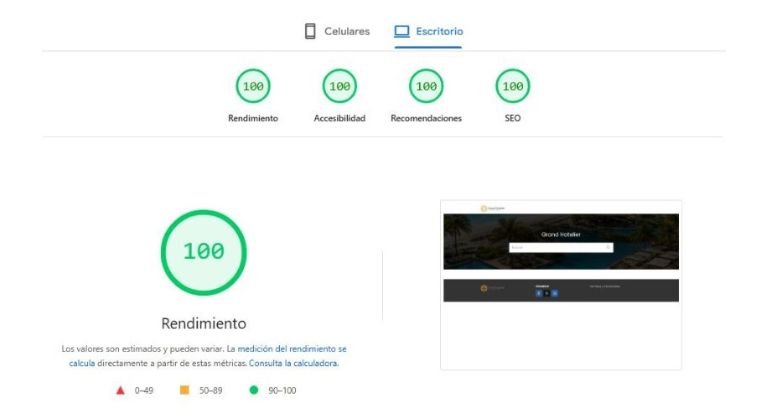Open the Accesibilidad score gauge
The height and width of the screenshot is (419, 768).
click(339, 87)
